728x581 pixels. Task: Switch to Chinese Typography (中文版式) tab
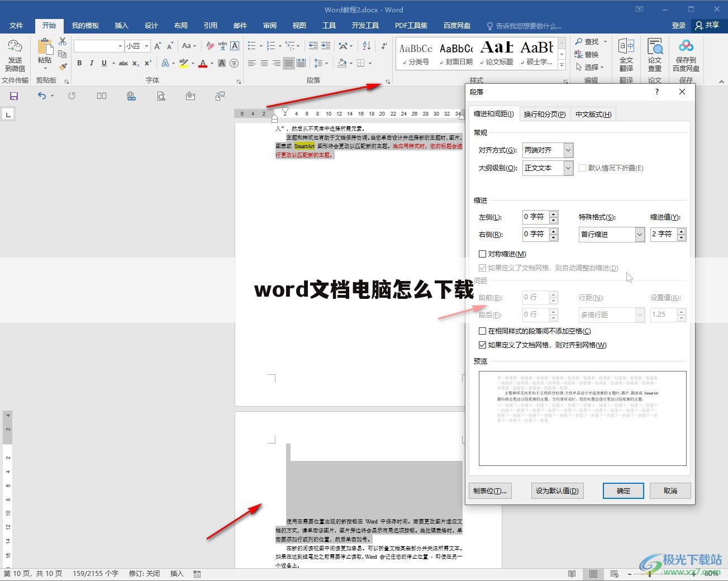coord(593,114)
